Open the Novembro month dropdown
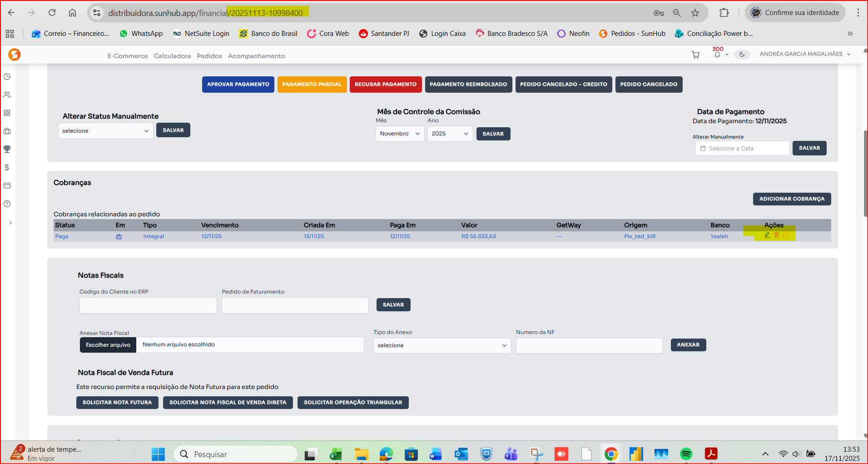This screenshot has width=868, height=464. pos(400,134)
